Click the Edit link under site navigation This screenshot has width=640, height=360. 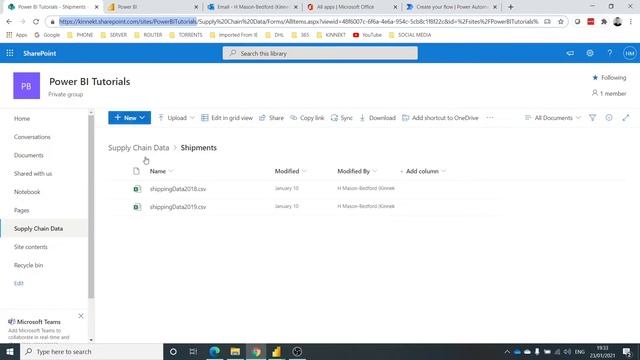[x=19, y=283]
